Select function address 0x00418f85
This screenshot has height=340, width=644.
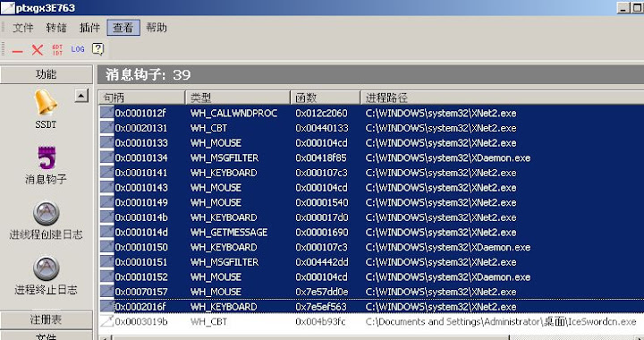(321, 157)
